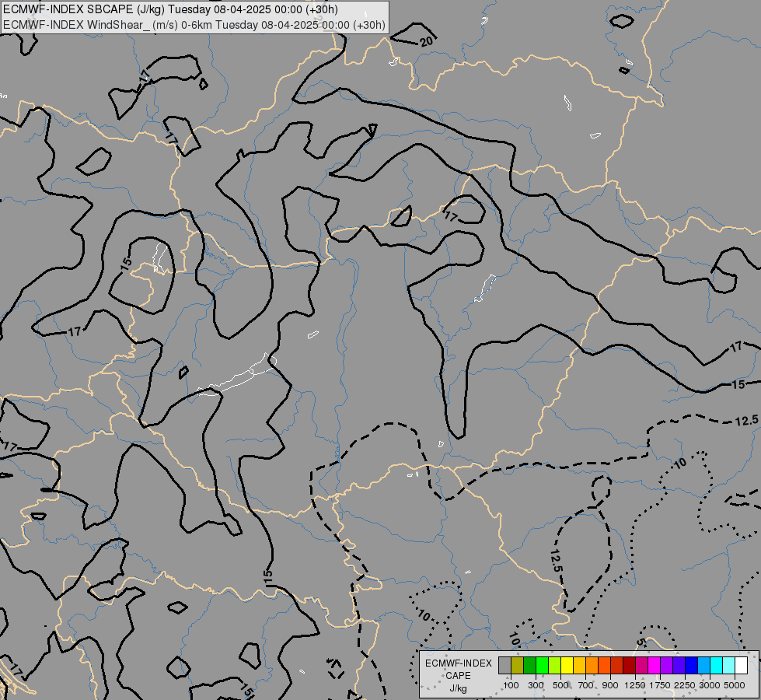Screen dimensions: 761x700
Task: Click the legend value 2250
Action: pos(685,685)
